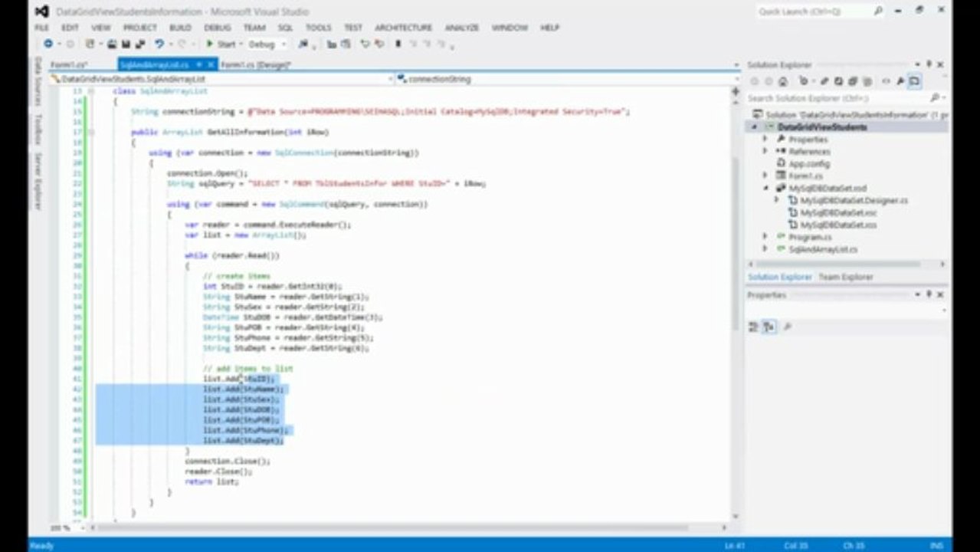Close the SqlAndArrayList.cs tab with its X
This screenshot has height=552, width=980.
210,65
